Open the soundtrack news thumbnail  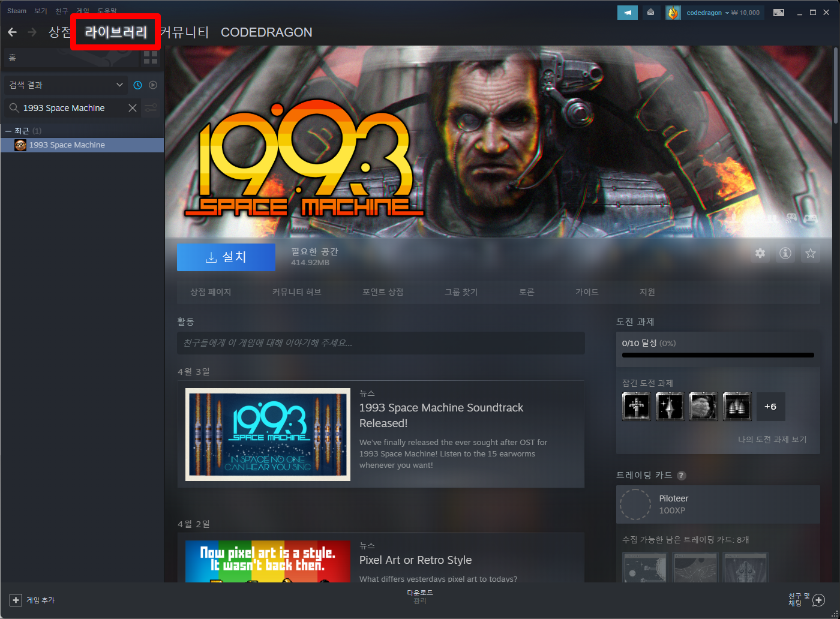tap(268, 434)
